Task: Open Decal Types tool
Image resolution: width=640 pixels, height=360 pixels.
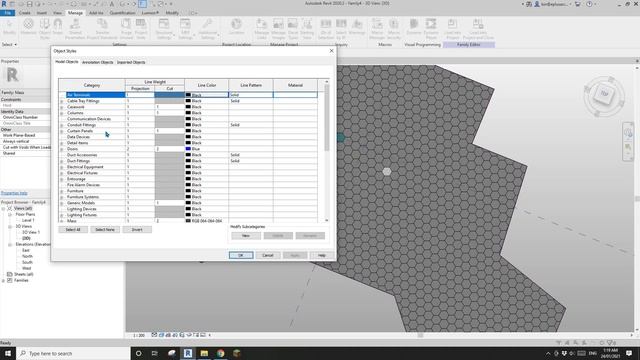Action: click(293, 28)
